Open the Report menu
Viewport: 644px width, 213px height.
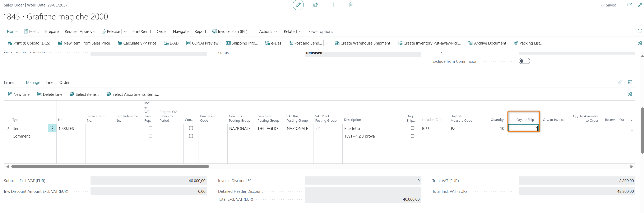point(200,31)
